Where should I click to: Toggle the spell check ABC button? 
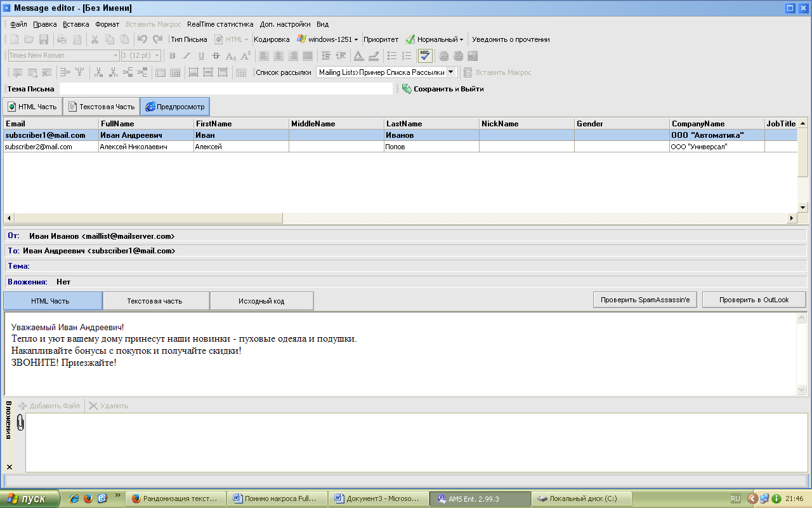[425, 56]
